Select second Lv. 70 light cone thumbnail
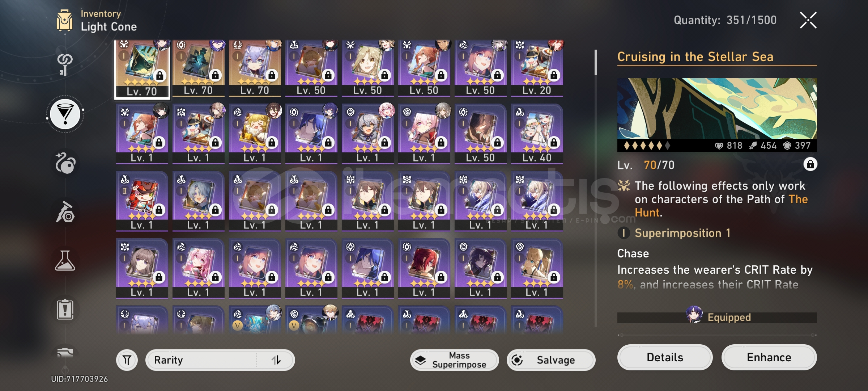This screenshot has height=391, width=868. point(199,68)
